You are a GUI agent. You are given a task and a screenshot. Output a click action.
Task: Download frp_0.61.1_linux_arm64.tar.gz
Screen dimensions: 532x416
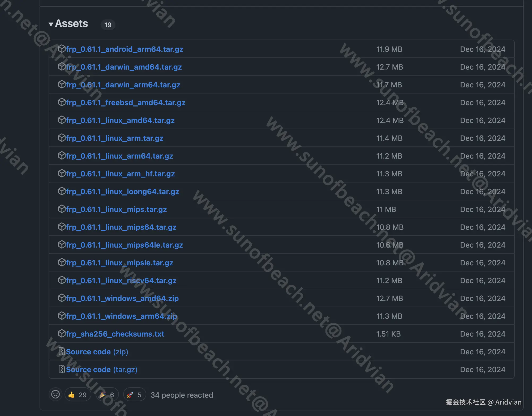pos(119,156)
